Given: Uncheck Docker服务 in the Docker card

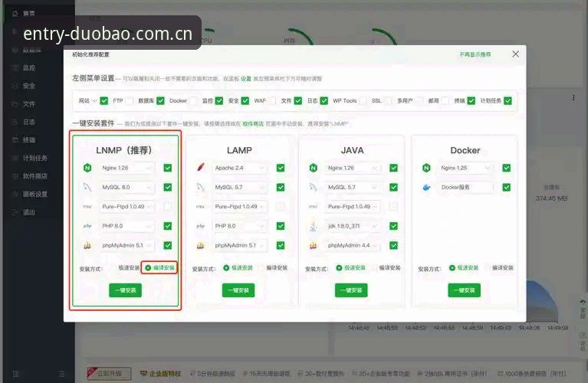Looking at the screenshot, I should pyautogui.click(x=507, y=187).
